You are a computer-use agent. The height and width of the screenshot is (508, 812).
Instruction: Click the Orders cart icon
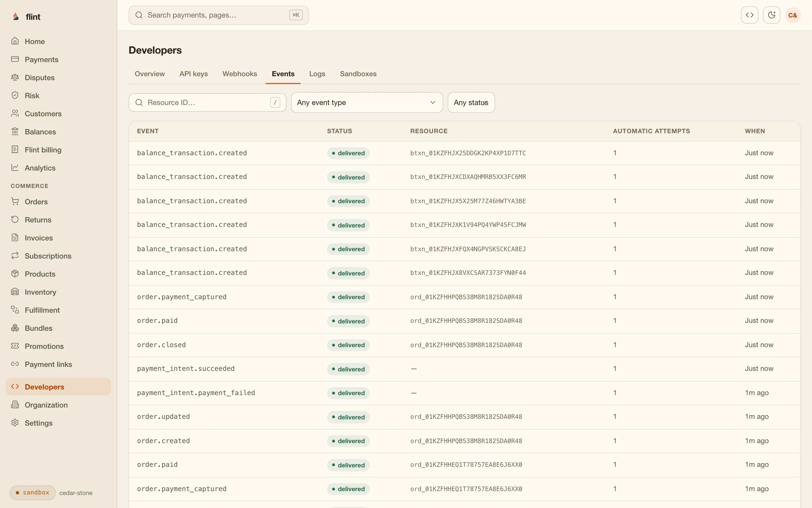(x=15, y=202)
